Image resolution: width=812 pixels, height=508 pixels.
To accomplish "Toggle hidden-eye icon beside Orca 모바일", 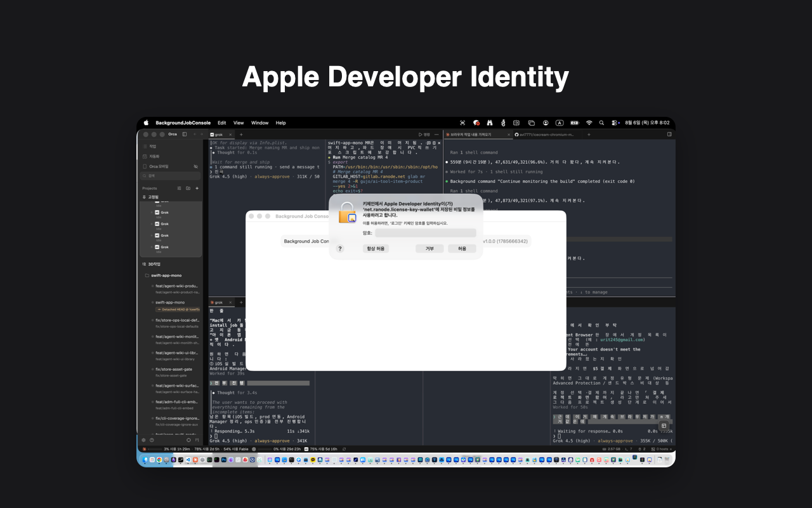I will pyautogui.click(x=195, y=166).
